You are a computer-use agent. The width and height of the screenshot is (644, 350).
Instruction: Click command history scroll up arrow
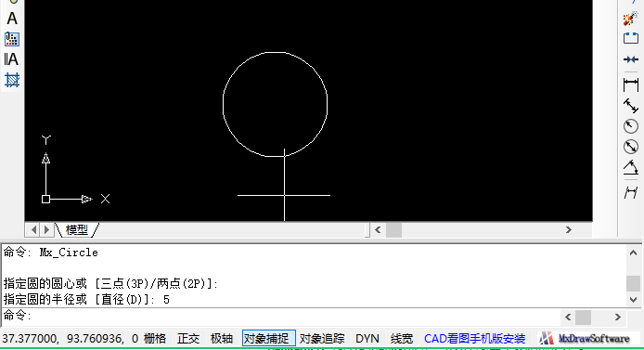633,253
